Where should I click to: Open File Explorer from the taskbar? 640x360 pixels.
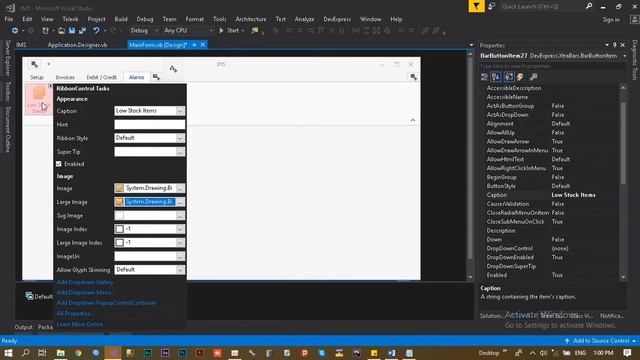tap(60, 353)
